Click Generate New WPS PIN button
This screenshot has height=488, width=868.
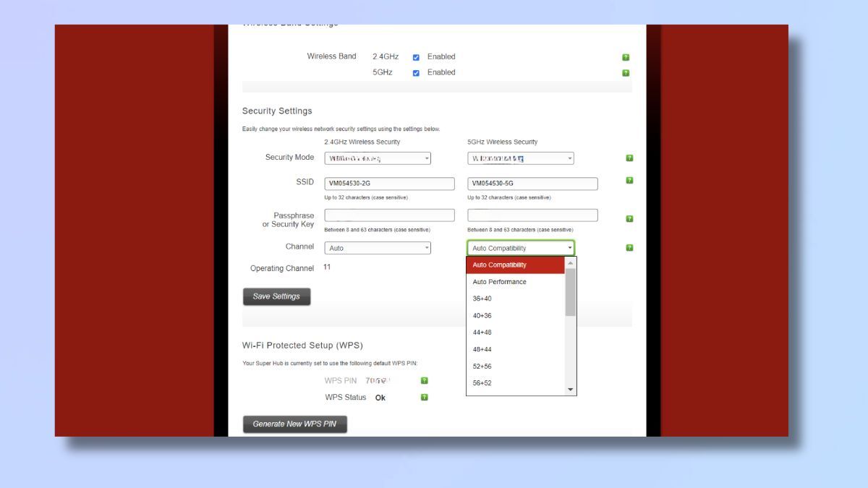[295, 424]
